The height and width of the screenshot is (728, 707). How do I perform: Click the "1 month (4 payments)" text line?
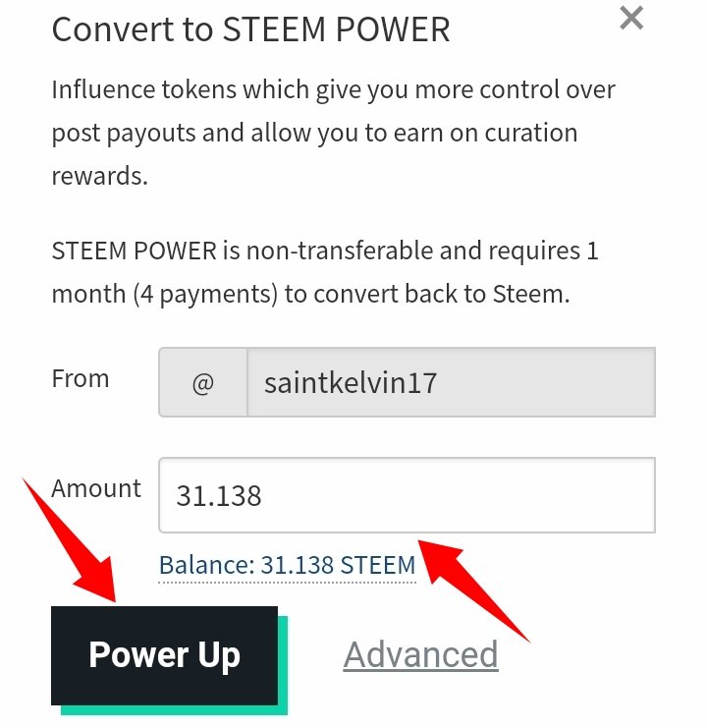click(310, 294)
